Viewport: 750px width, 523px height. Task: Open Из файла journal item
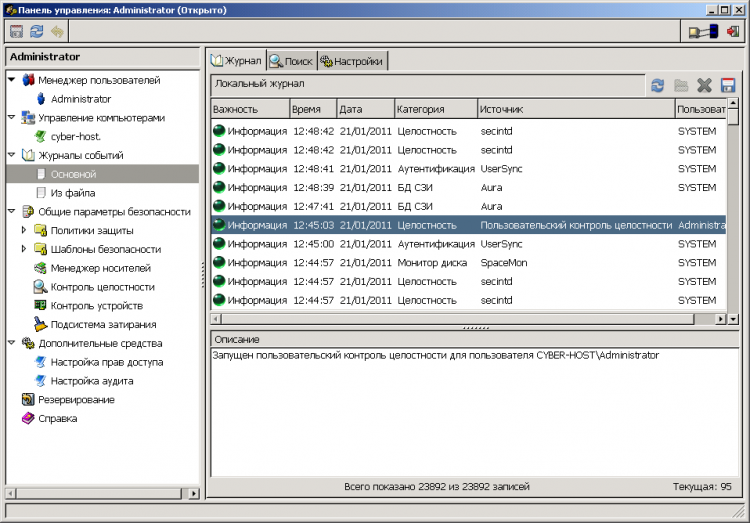point(73,193)
